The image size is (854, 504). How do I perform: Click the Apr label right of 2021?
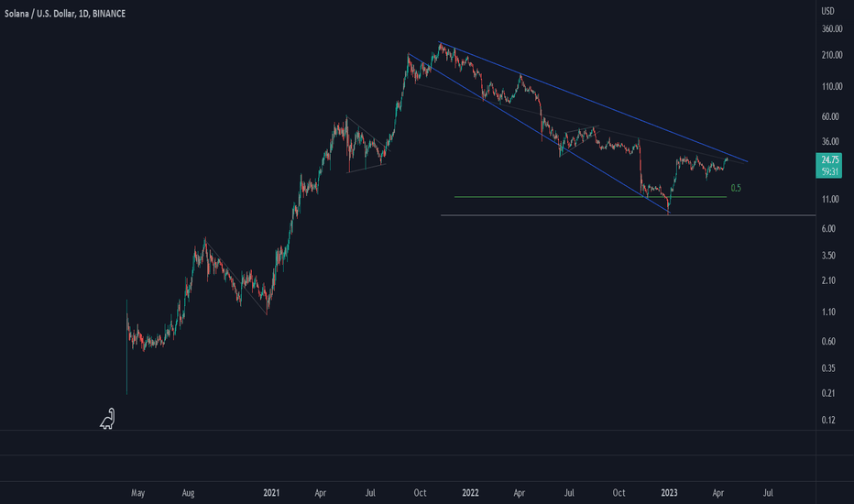(x=321, y=493)
